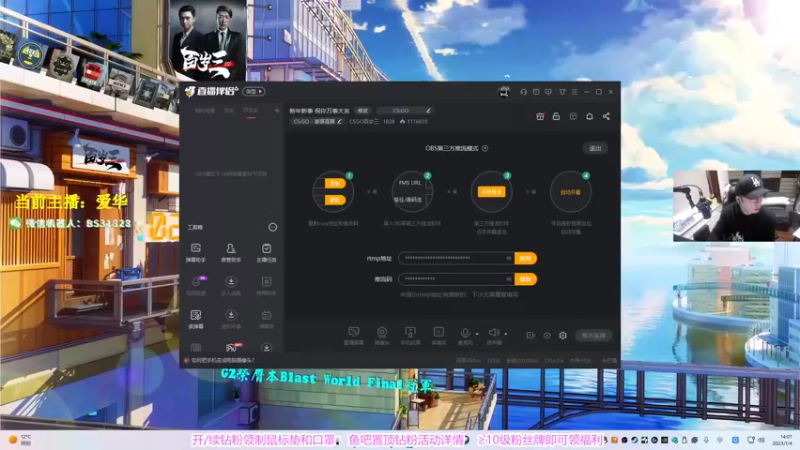The image size is (800, 450).
Task: Click the streamer webcam overlay thumbnail
Action: pos(736,206)
